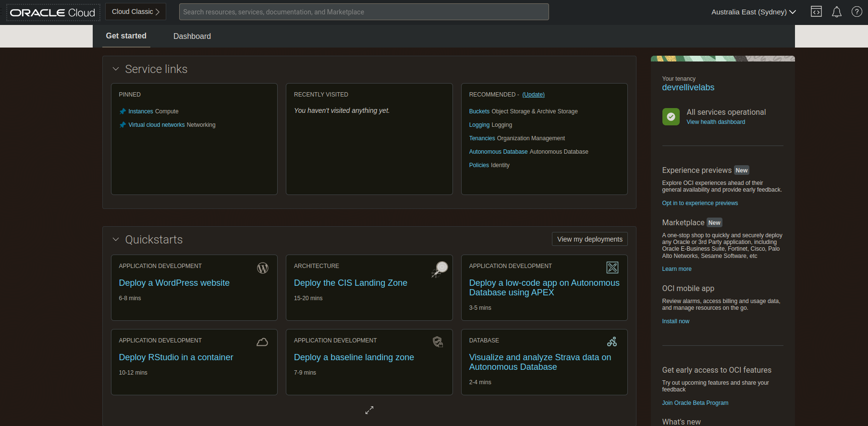Open Deploy a WordPress website quickstart

tap(174, 283)
